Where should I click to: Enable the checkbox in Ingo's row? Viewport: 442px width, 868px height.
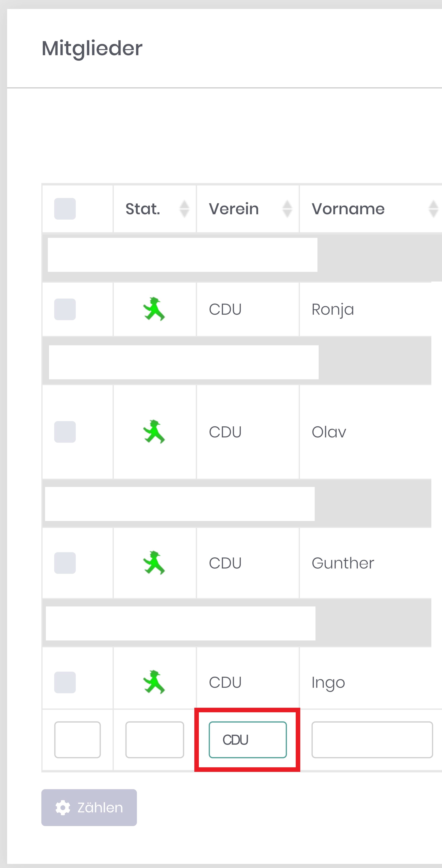pos(65,682)
